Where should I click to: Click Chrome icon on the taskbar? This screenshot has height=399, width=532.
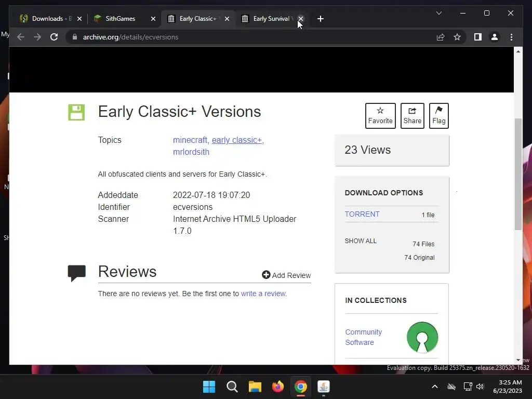tap(301, 387)
